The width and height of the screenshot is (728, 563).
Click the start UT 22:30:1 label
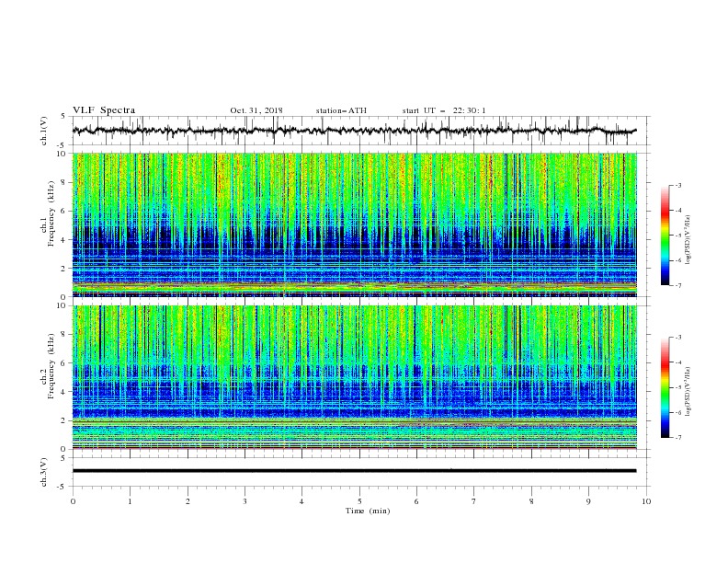pyautogui.click(x=444, y=110)
